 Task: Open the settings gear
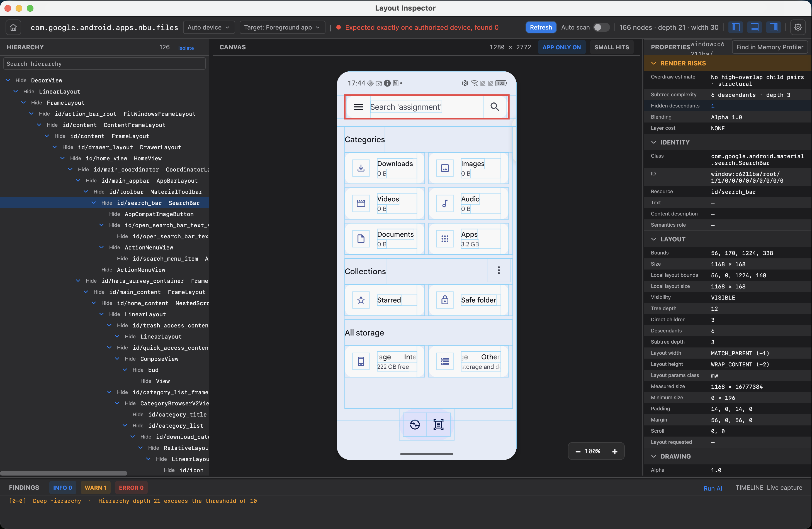pyautogui.click(x=798, y=27)
